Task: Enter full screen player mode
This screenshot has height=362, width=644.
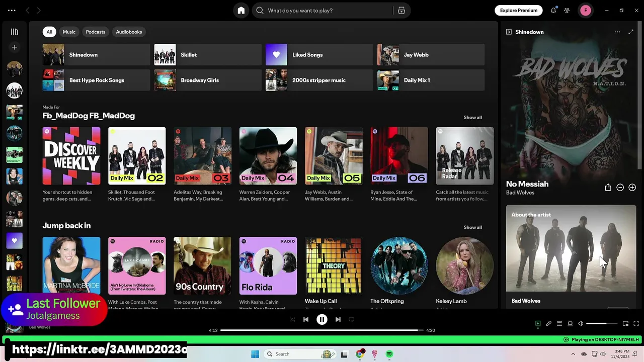Action: click(636, 324)
